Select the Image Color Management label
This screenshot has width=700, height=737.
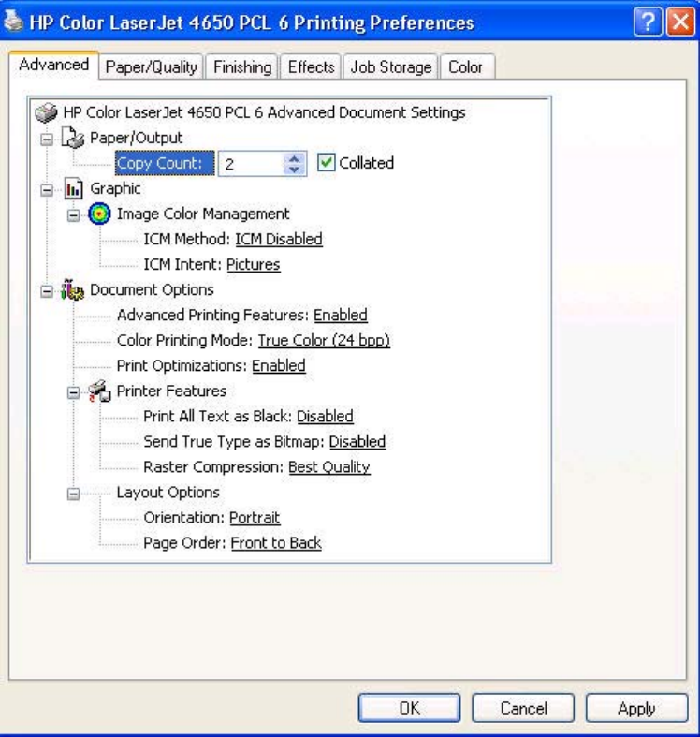pyautogui.click(x=203, y=214)
